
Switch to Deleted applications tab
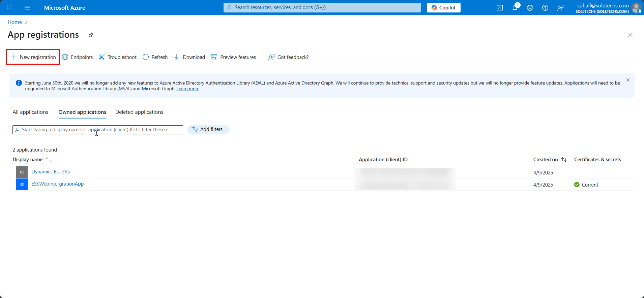click(139, 112)
